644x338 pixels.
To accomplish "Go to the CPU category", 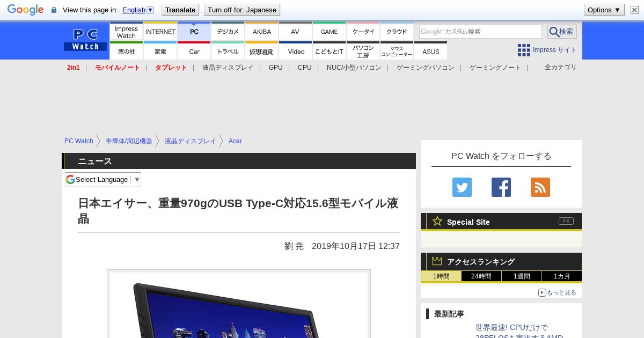I will [305, 68].
